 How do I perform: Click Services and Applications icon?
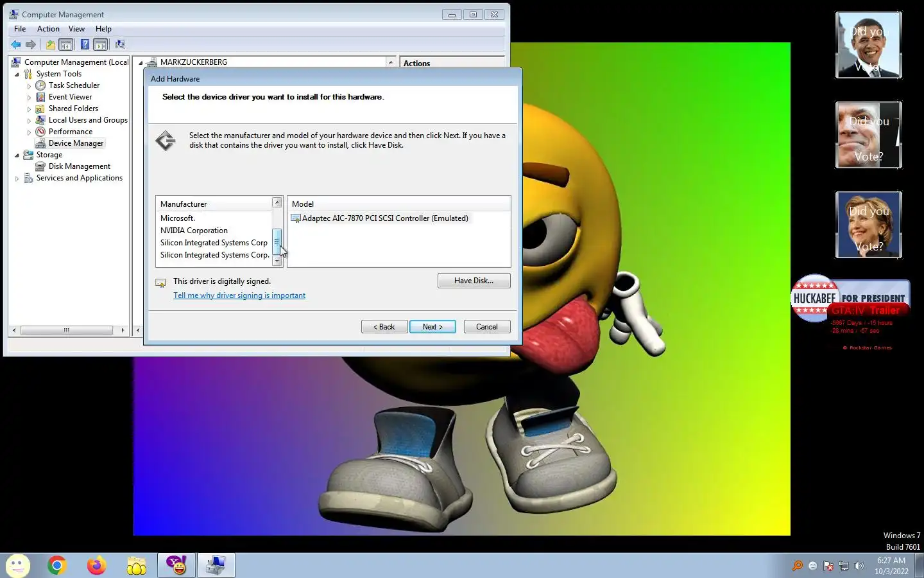tap(28, 178)
